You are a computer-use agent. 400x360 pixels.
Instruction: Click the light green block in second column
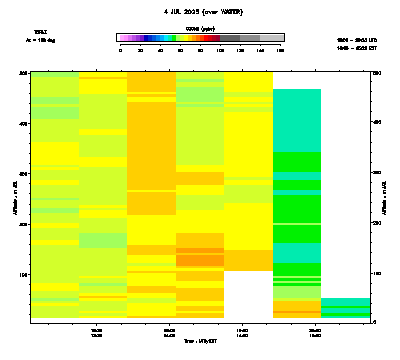(103, 240)
